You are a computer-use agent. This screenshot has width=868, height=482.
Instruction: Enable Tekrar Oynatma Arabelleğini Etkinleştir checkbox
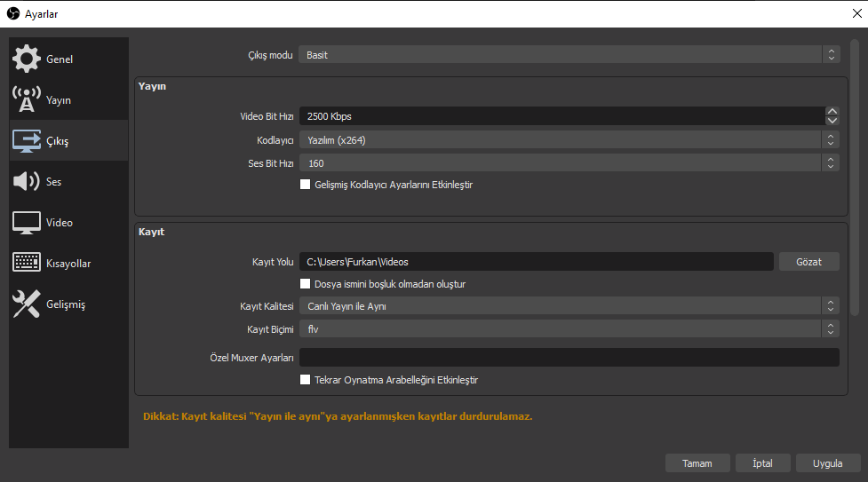tap(305, 379)
